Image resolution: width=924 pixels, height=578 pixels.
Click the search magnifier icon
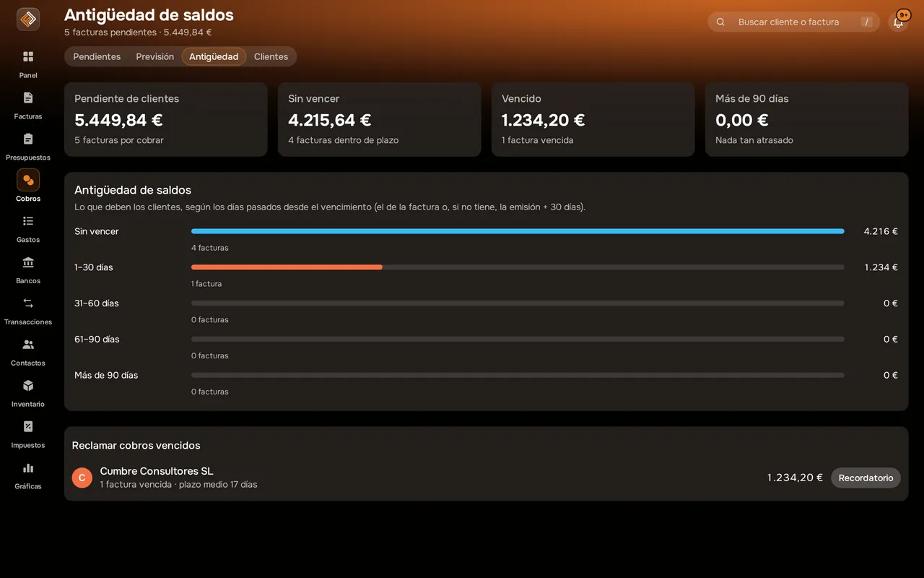tap(720, 22)
